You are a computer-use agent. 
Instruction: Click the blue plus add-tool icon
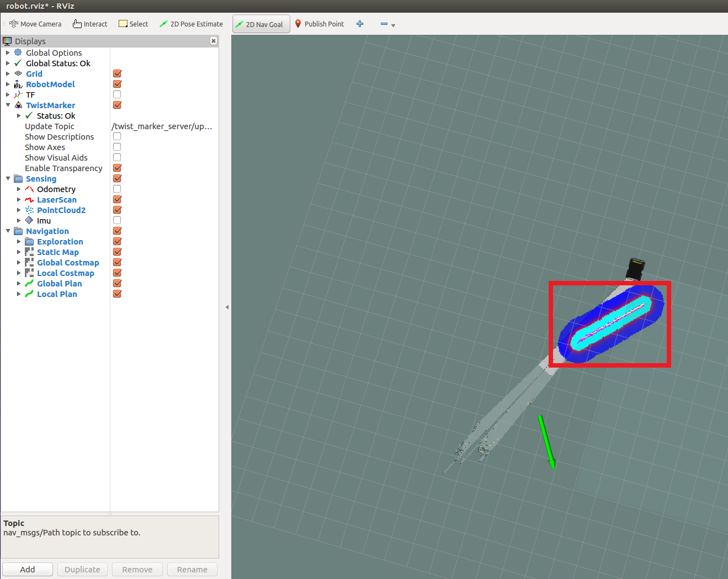(360, 24)
